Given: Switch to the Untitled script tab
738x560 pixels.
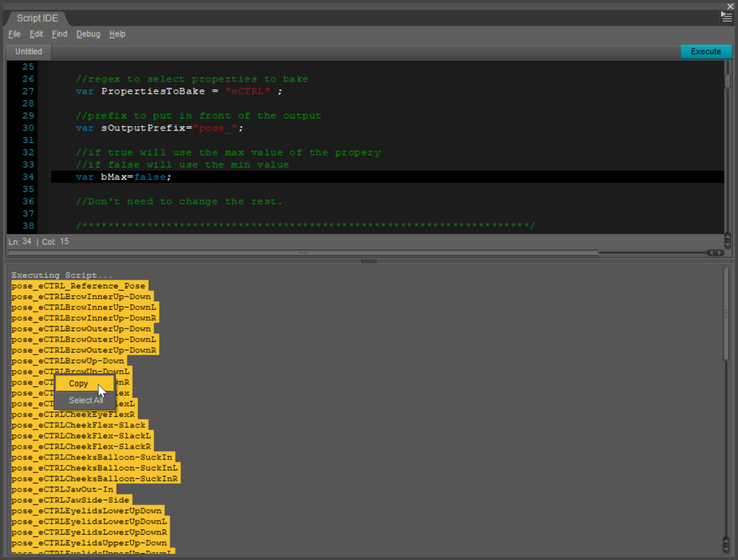Looking at the screenshot, I should (x=29, y=52).
